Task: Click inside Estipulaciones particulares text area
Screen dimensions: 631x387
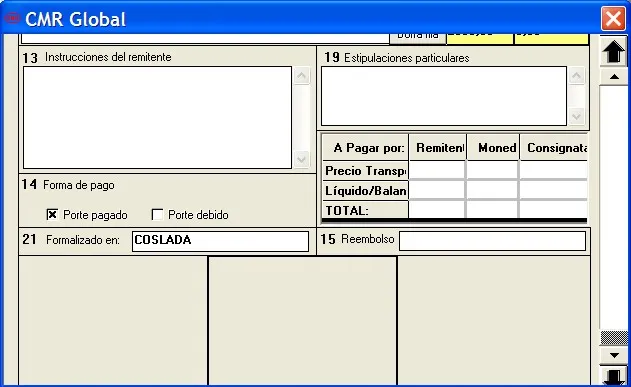Action: (444, 96)
